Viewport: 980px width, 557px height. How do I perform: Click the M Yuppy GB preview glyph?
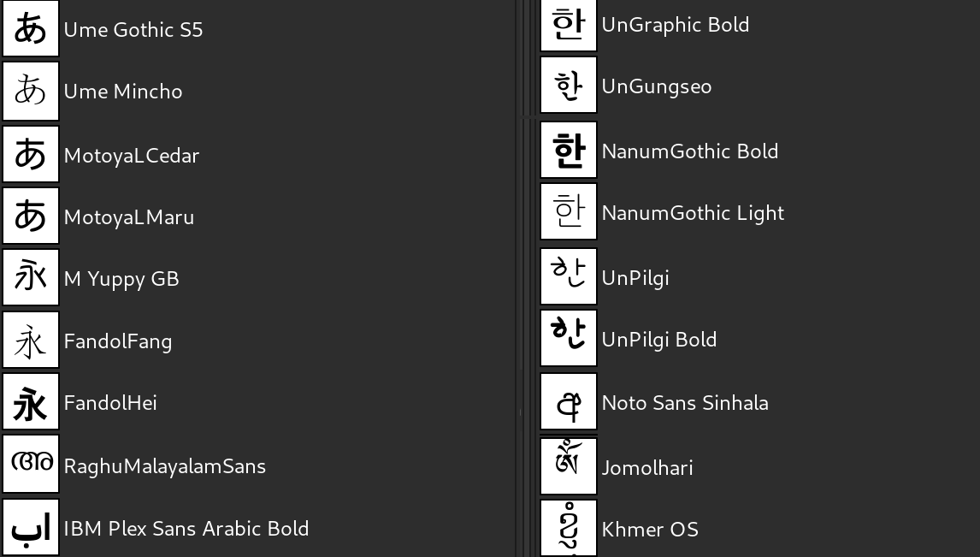click(x=30, y=277)
